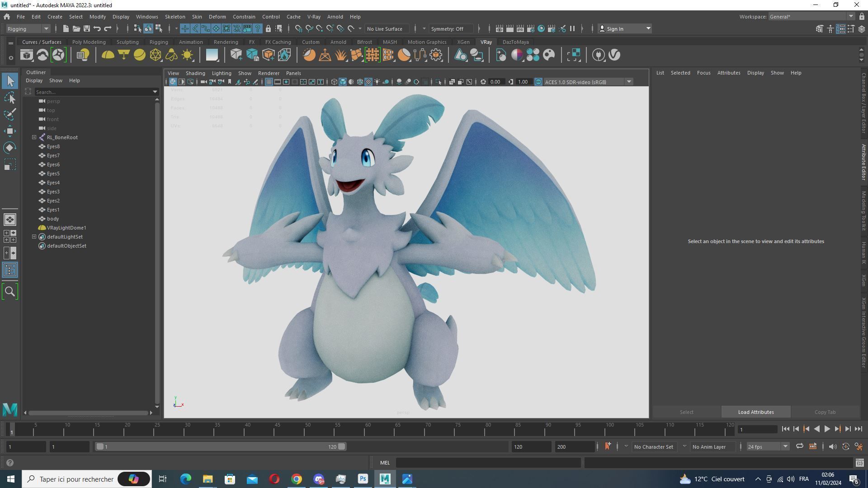
Task: Activate the Rotate tool in toolbox
Action: coord(10,148)
